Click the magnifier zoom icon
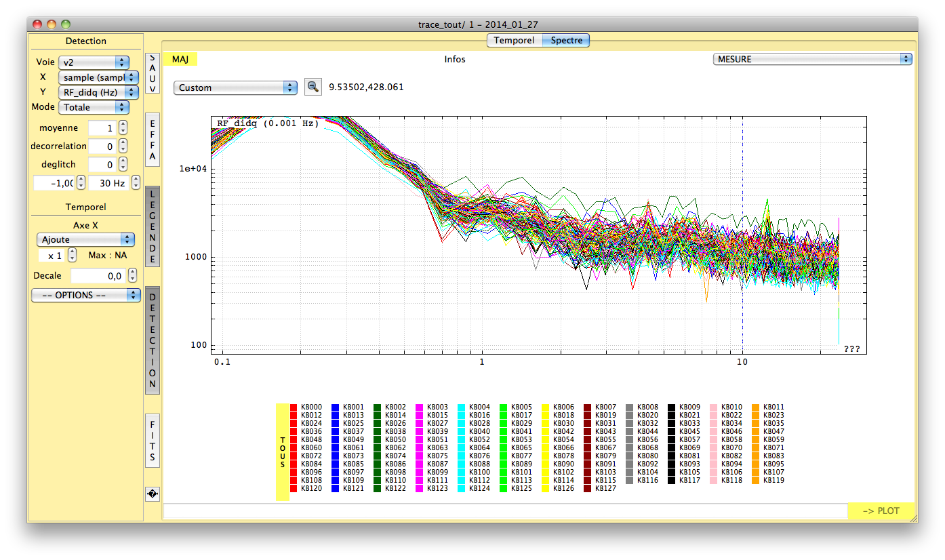 [313, 87]
